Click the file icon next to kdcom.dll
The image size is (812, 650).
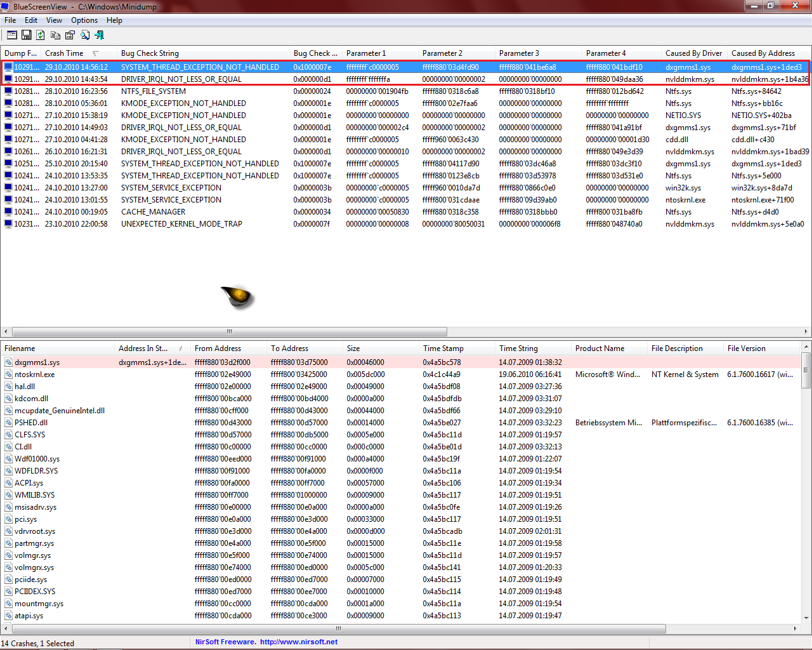9,399
